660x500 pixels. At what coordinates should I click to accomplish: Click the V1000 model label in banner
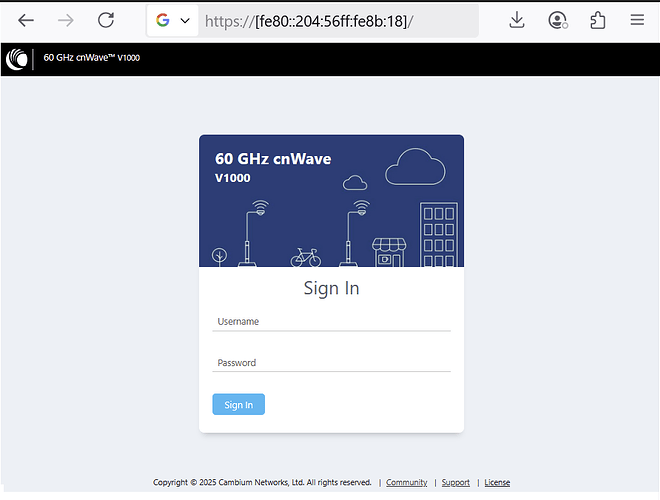point(233,178)
